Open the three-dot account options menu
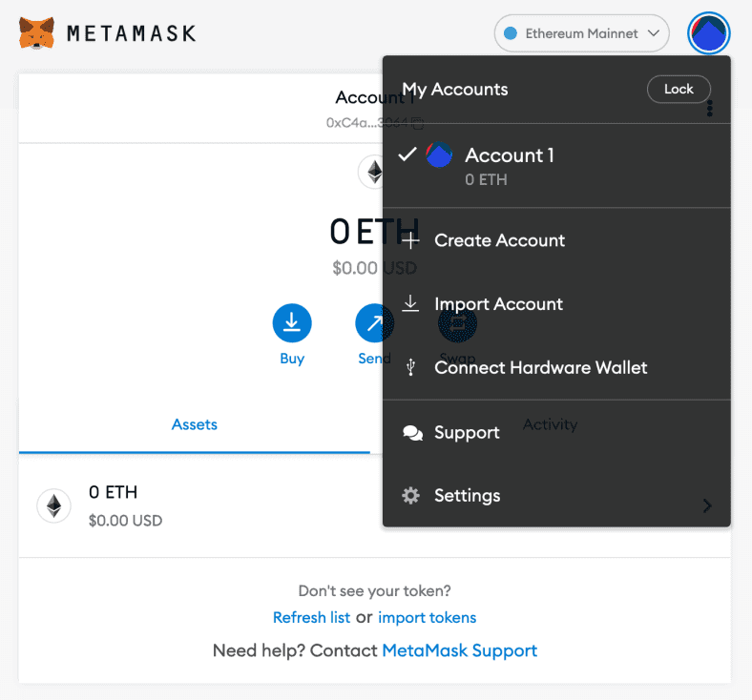 [710, 110]
